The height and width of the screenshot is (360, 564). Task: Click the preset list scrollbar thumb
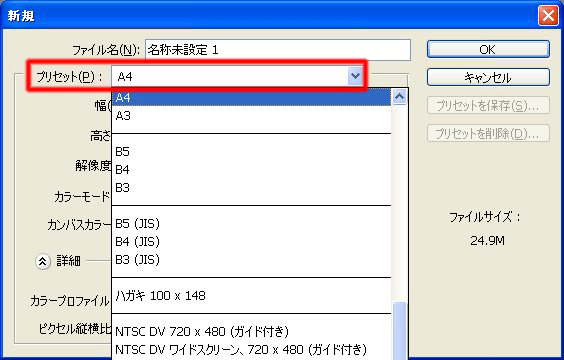[400, 331]
